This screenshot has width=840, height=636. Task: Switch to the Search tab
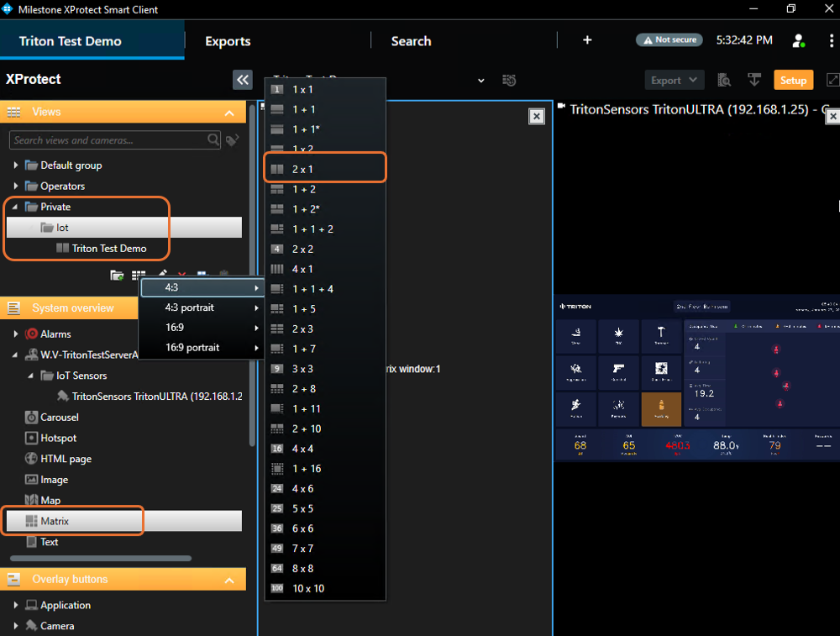pos(411,41)
